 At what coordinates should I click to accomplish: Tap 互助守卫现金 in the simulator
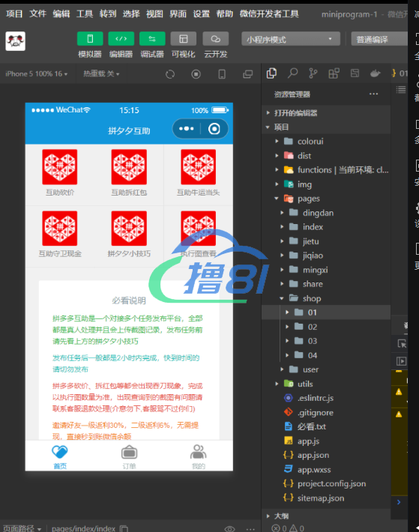point(60,234)
